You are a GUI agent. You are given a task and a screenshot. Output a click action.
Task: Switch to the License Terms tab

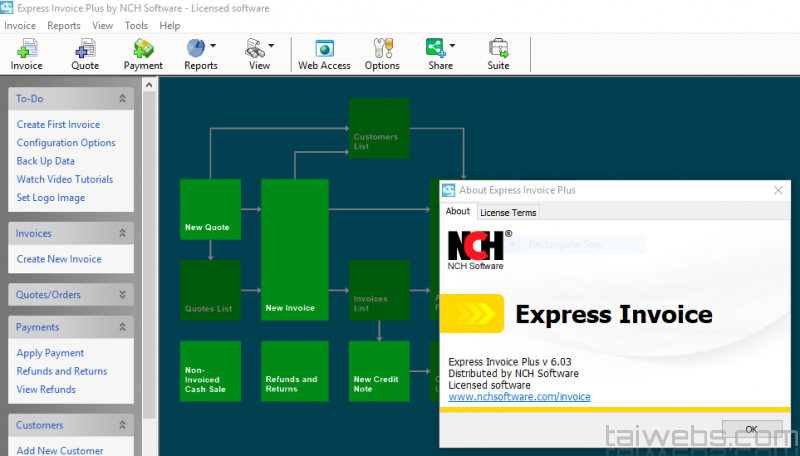coord(508,212)
